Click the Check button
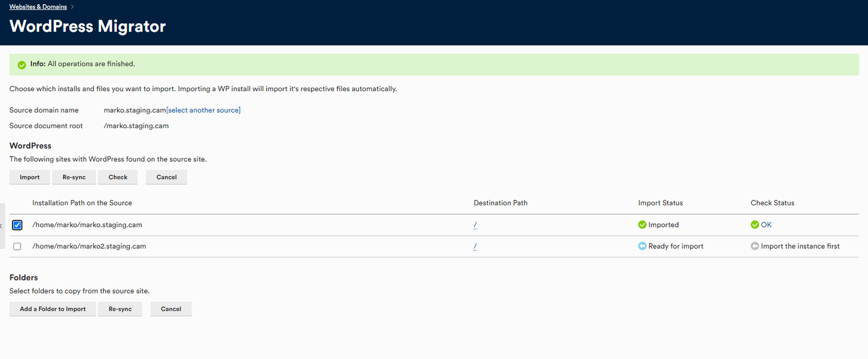Image resolution: width=868 pixels, height=359 pixels. coord(118,177)
